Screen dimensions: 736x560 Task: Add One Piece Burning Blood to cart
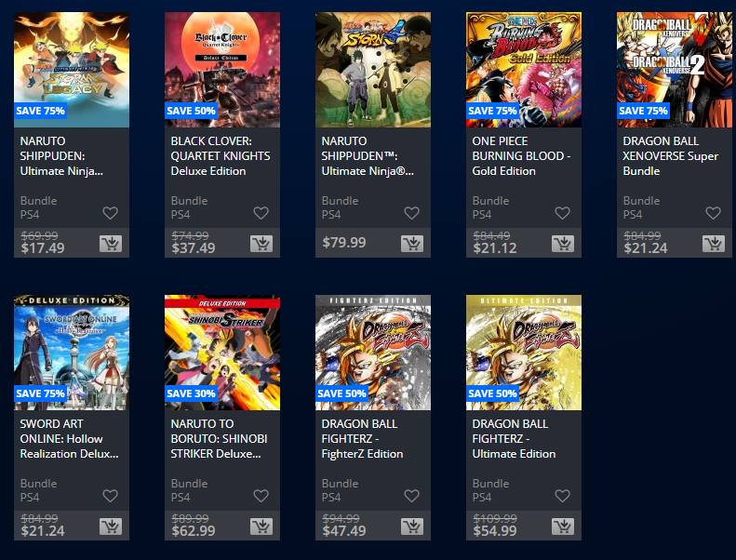point(563,244)
